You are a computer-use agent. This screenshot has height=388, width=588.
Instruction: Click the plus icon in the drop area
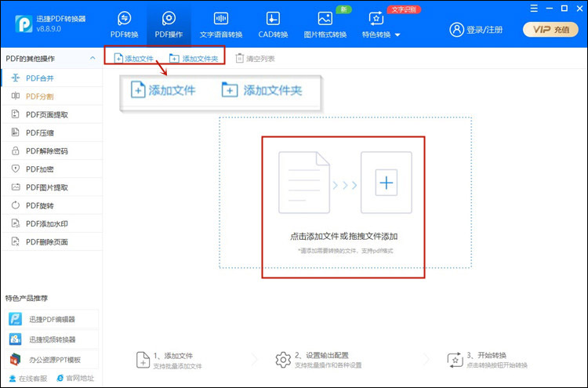click(x=387, y=183)
